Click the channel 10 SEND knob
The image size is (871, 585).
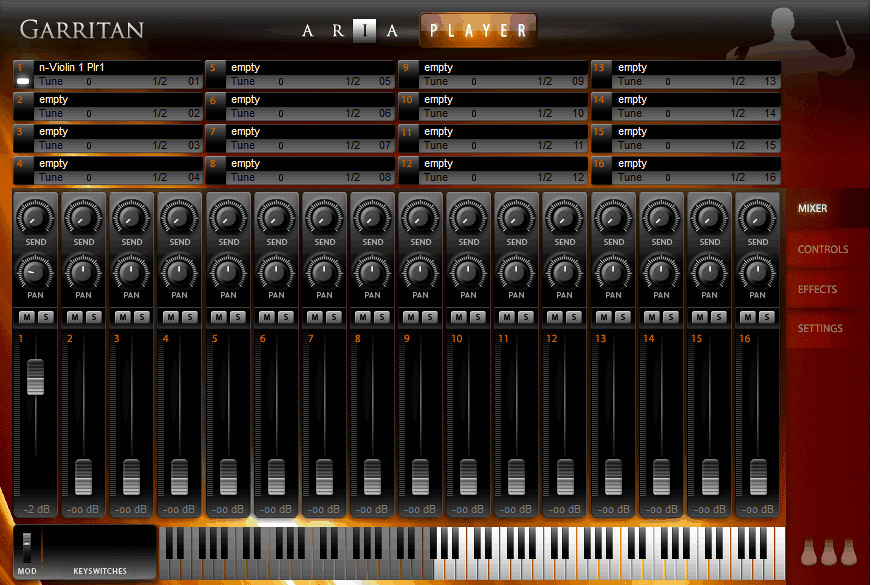(468, 218)
